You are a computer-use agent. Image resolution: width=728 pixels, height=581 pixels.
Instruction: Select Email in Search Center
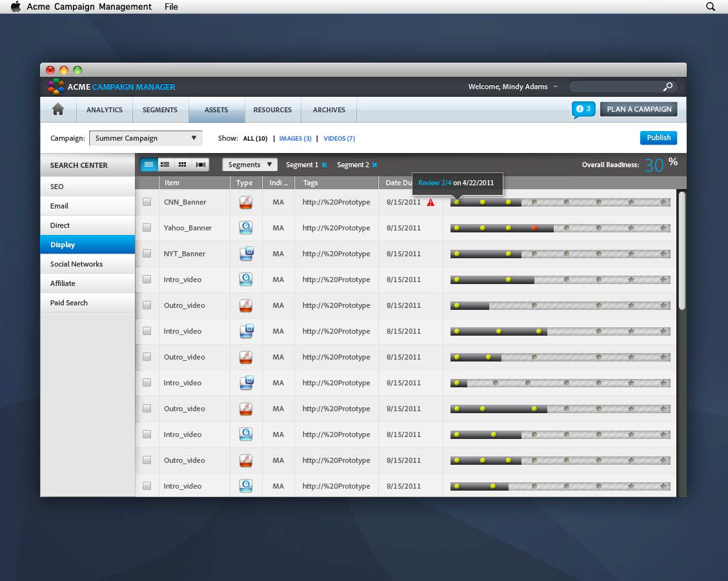[88, 206]
